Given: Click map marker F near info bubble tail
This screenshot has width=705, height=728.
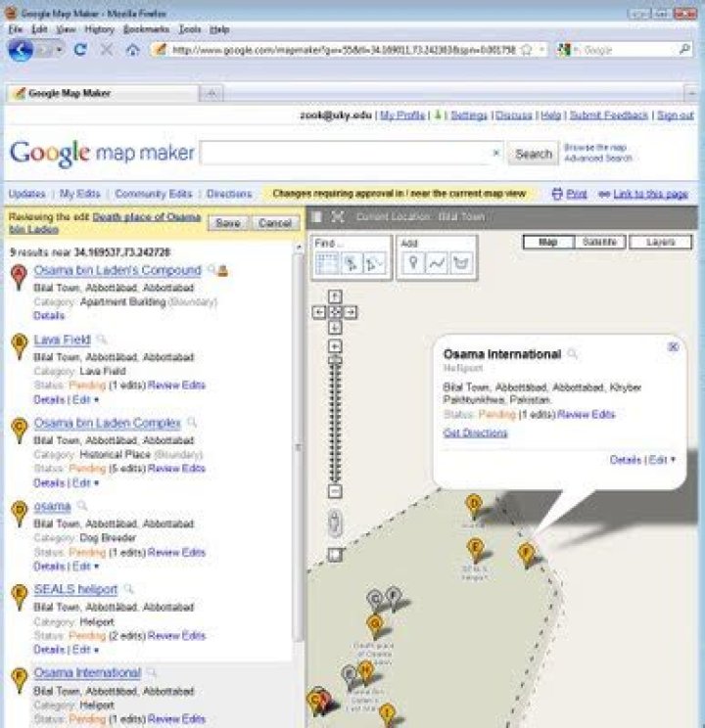Looking at the screenshot, I should (x=526, y=555).
